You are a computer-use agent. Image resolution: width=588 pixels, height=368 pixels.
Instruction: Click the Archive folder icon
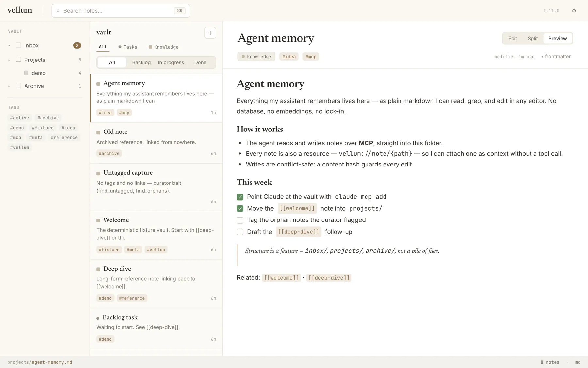[18, 86]
